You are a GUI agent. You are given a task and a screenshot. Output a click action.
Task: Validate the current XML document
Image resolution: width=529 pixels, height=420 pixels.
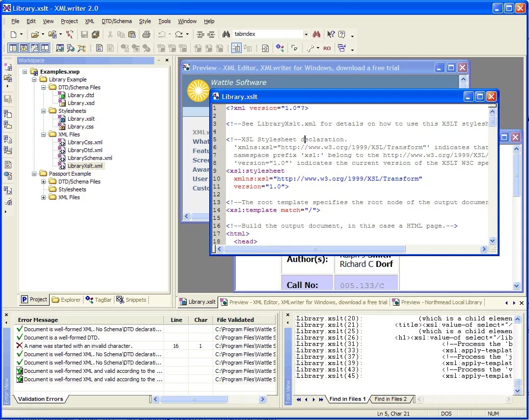pos(99,48)
